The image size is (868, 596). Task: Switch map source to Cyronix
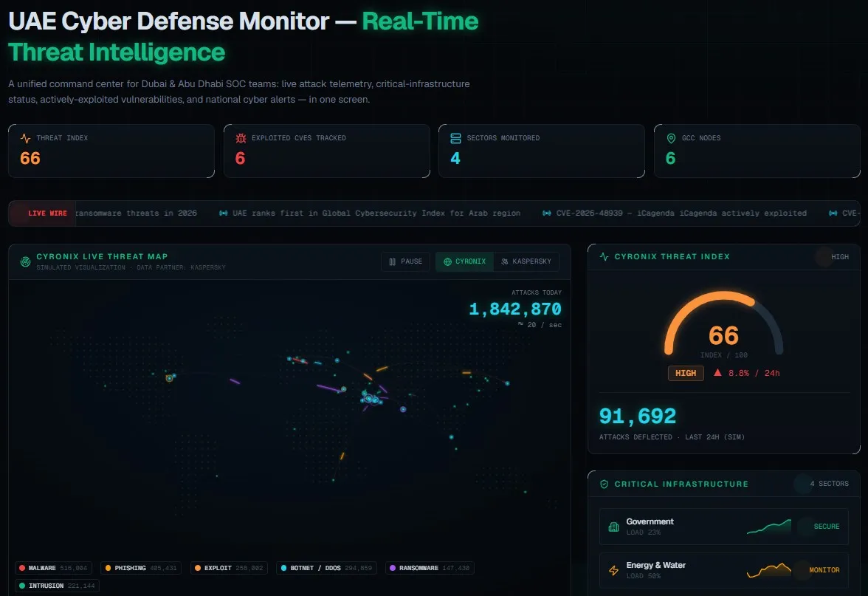[464, 261]
